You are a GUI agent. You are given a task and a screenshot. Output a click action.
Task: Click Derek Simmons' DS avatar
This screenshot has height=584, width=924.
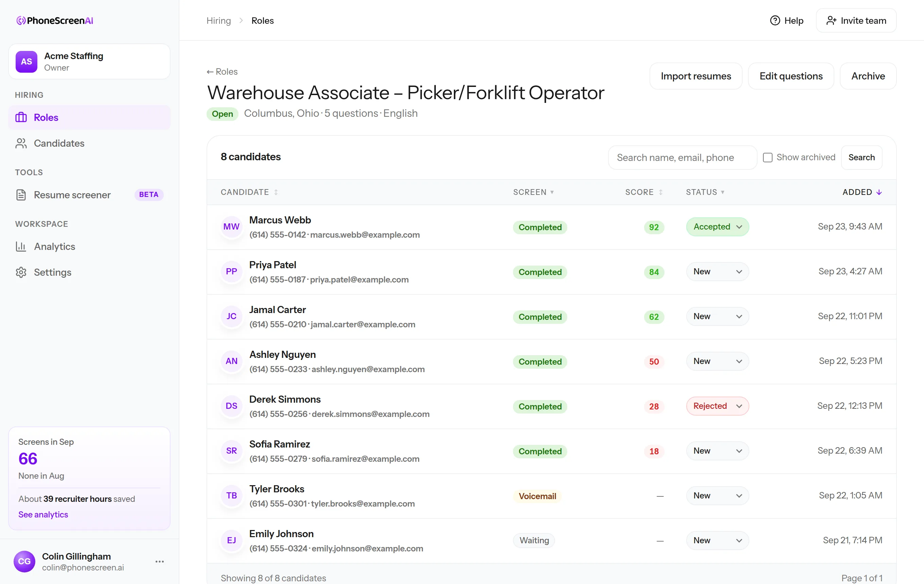[x=231, y=406]
